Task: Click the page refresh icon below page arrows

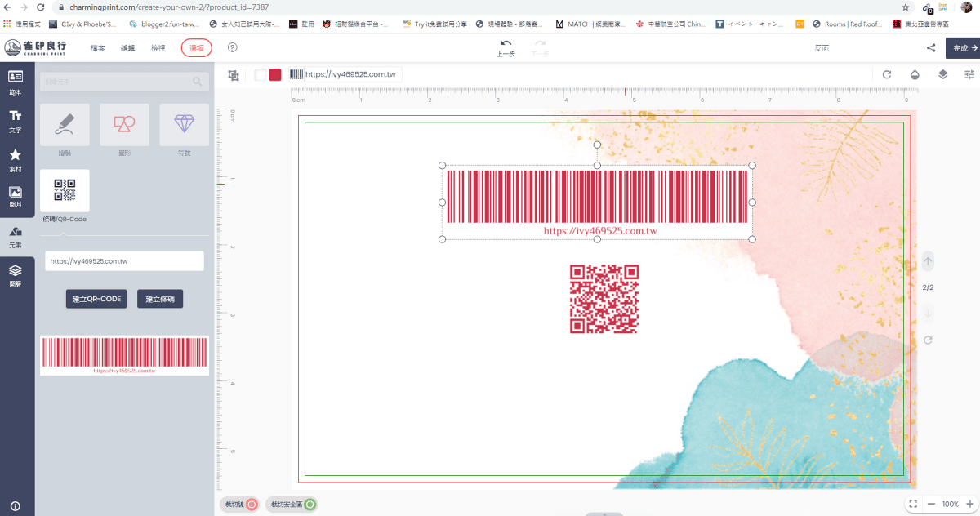Action: coord(928,340)
